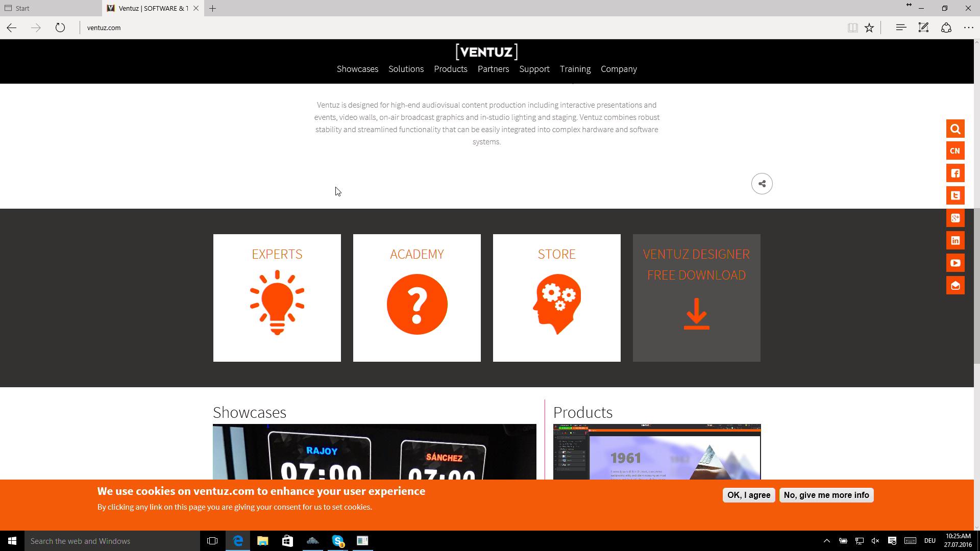Click OK, I agree cookie button

point(748,495)
